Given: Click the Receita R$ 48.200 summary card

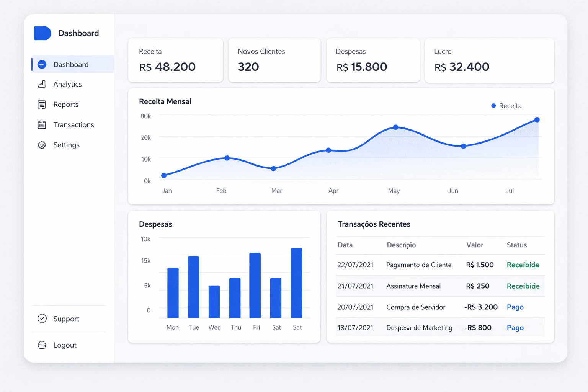Looking at the screenshot, I should [x=175, y=60].
